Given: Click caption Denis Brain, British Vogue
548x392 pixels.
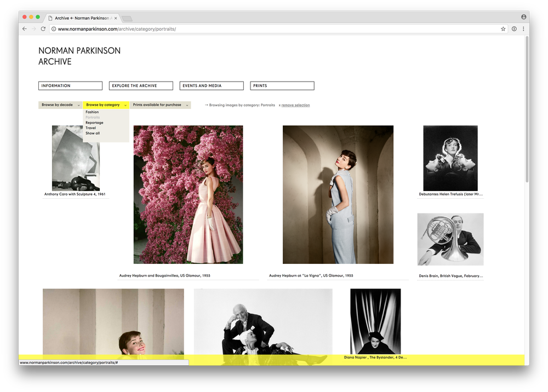Looking at the screenshot, I should tap(451, 276).
